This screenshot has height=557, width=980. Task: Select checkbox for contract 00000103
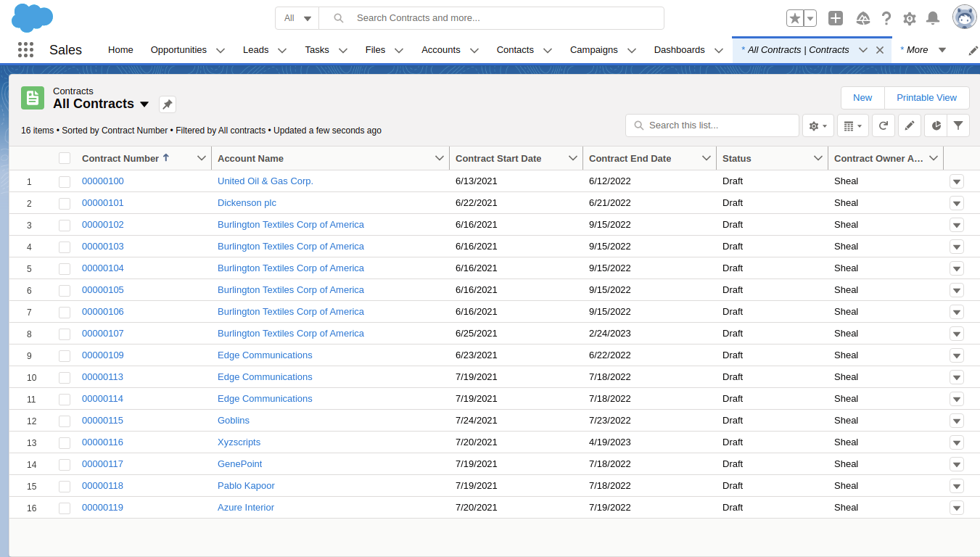(65, 247)
